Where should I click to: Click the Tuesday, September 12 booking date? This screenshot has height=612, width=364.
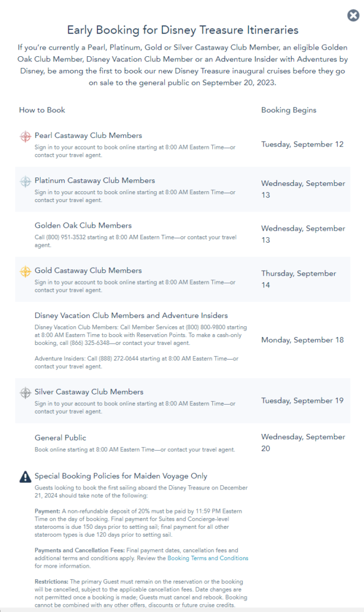tap(302, 144)
